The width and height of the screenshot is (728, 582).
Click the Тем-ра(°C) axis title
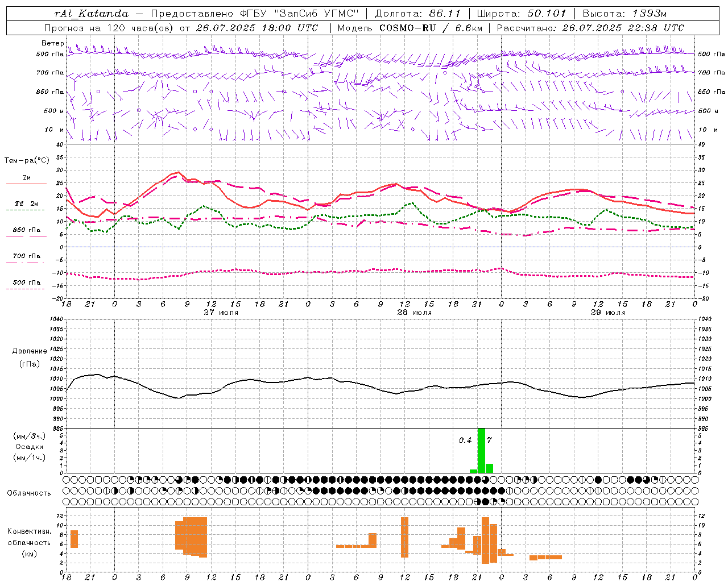pyautogui.click(x=27, y=160)
